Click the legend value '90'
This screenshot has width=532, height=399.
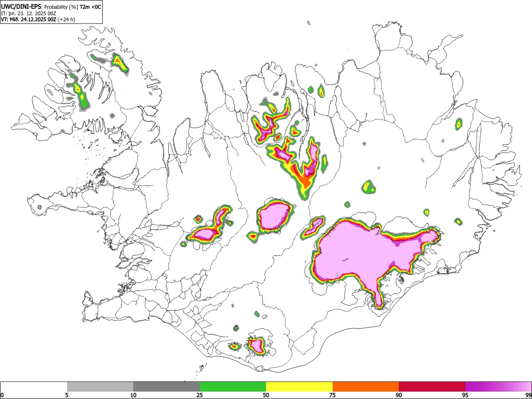pos(399,395)
